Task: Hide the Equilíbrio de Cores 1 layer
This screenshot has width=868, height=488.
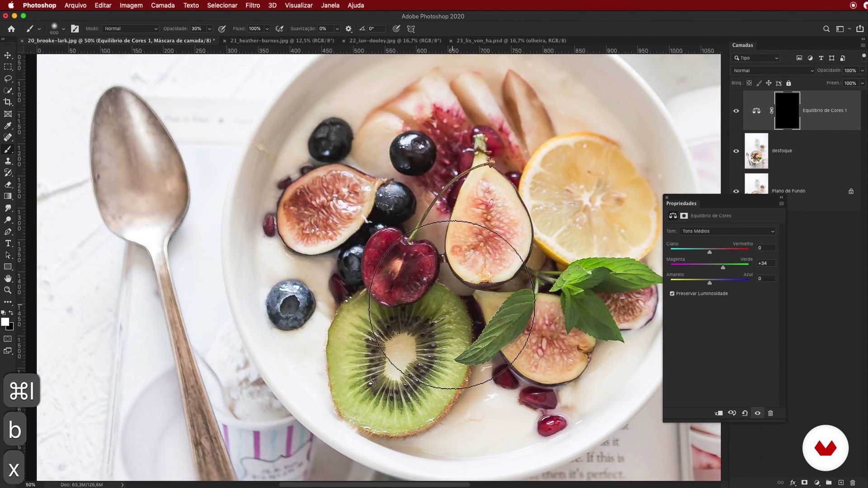Action: tap(736, 111)
